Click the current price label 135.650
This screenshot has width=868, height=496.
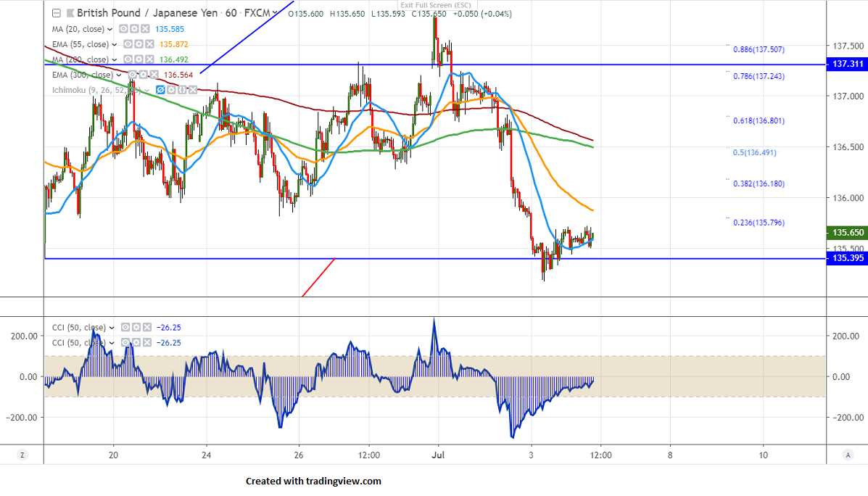coord(847,233)
